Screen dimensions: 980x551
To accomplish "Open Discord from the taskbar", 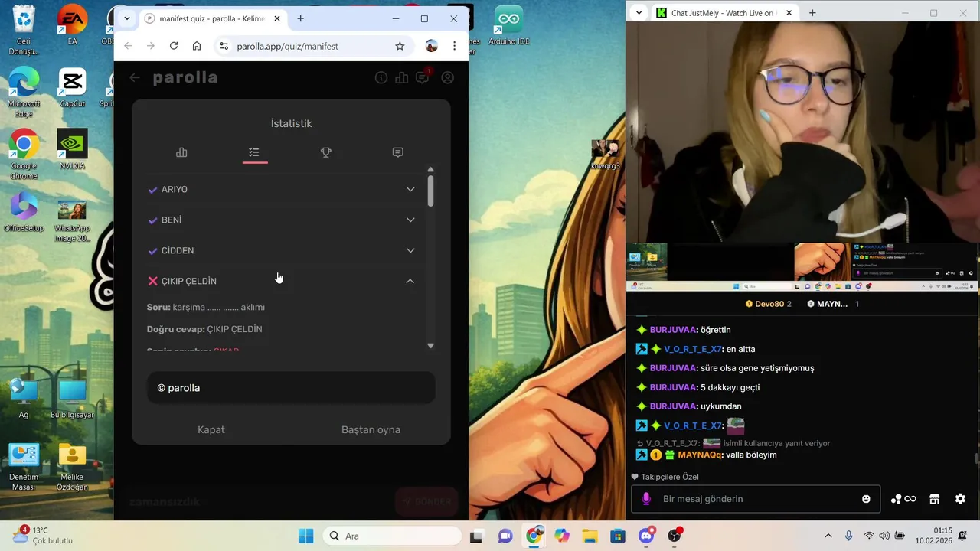I will (647, 536).
